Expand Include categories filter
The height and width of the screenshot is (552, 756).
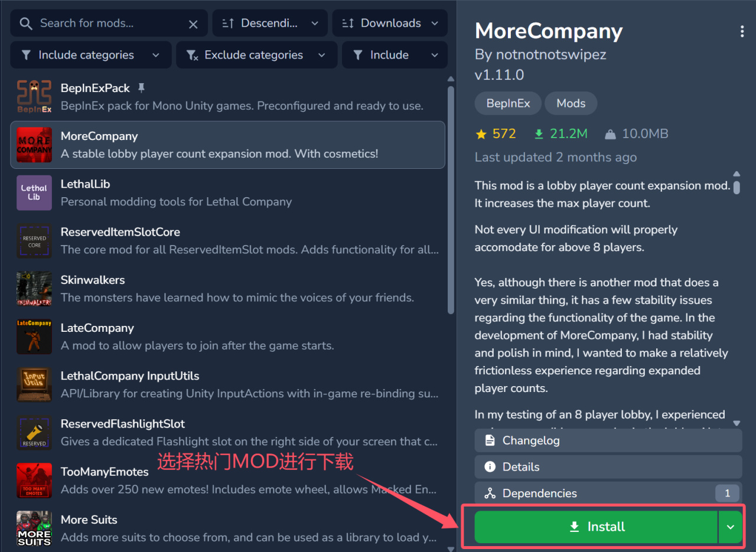(91, 55)
